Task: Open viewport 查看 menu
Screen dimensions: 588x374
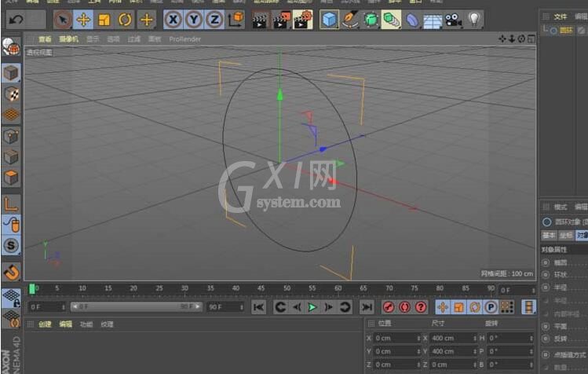Action: [45, 39]
